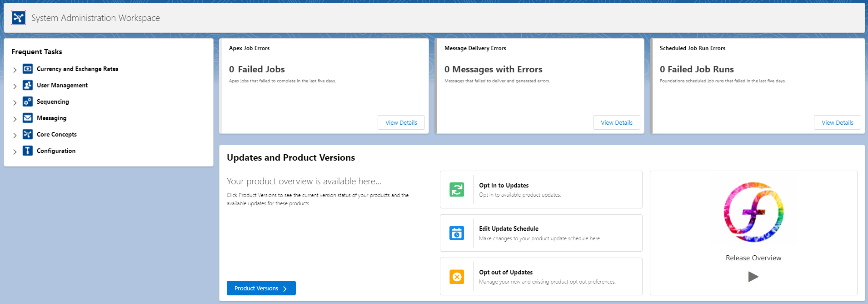Click the Core Concepts icon

[x=28, y=134]
